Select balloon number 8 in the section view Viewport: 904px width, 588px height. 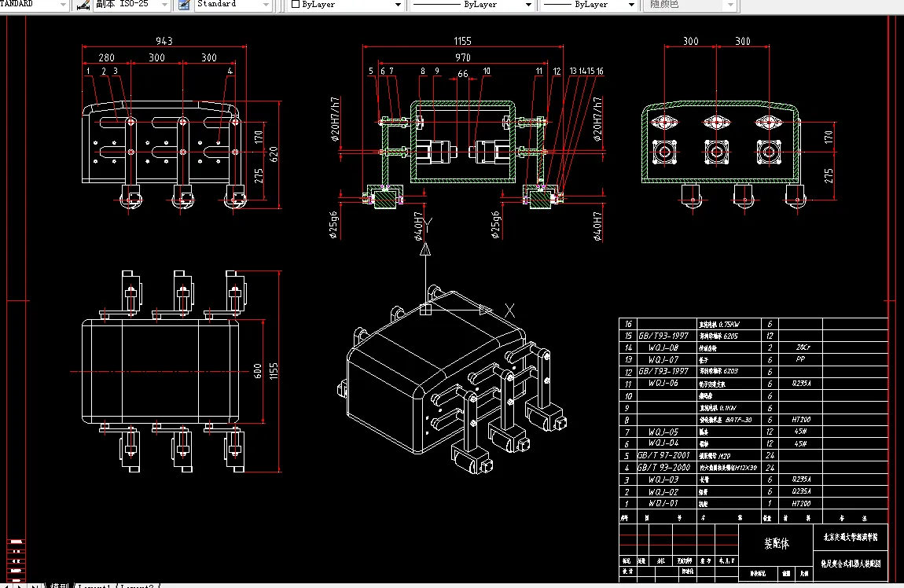[x=423, y=71]
